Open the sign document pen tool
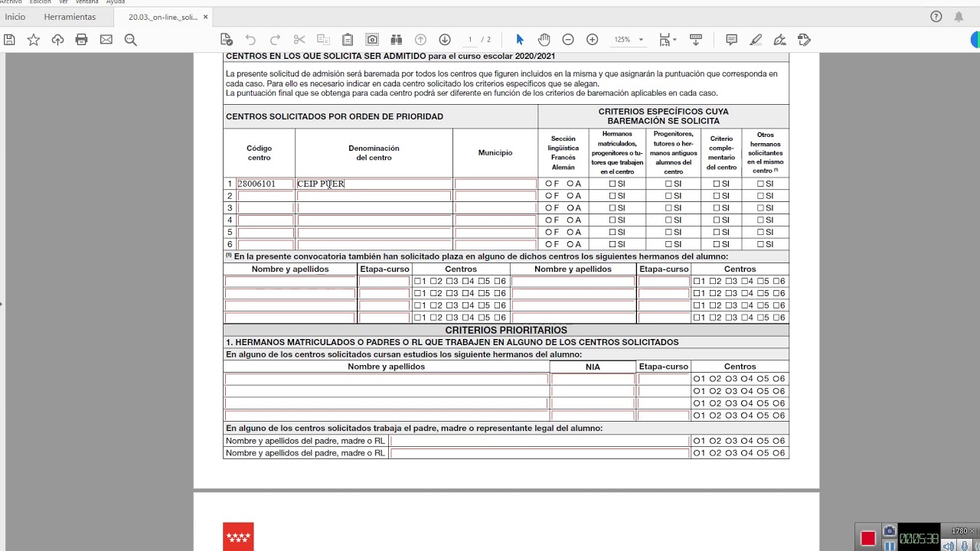The width and height of the screenshot is (980, 551). point(779,40)
